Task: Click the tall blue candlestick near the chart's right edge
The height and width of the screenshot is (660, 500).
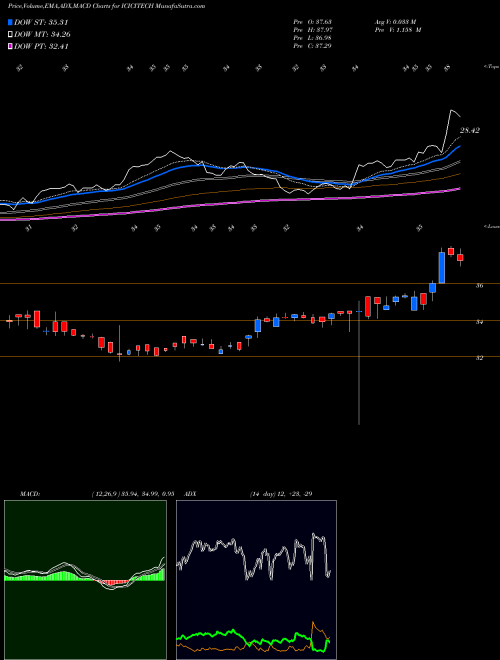Action: pyautogui.click(x=441, y=267)
